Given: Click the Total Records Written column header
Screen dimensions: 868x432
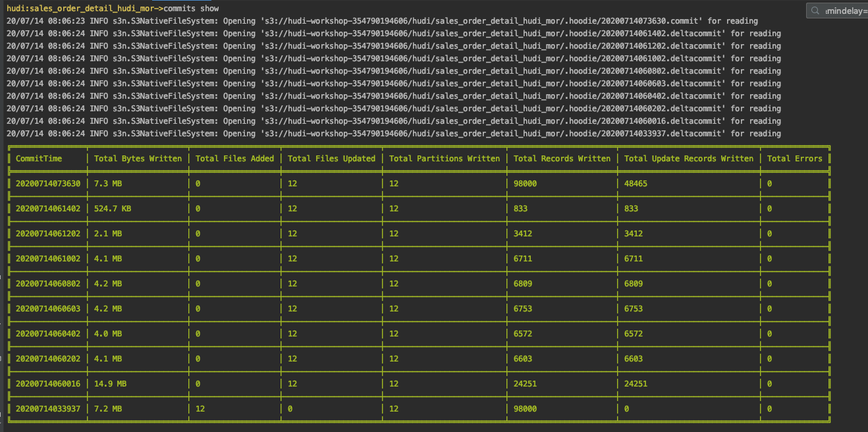Looking at the screenshot, I should tap(562, 159).
